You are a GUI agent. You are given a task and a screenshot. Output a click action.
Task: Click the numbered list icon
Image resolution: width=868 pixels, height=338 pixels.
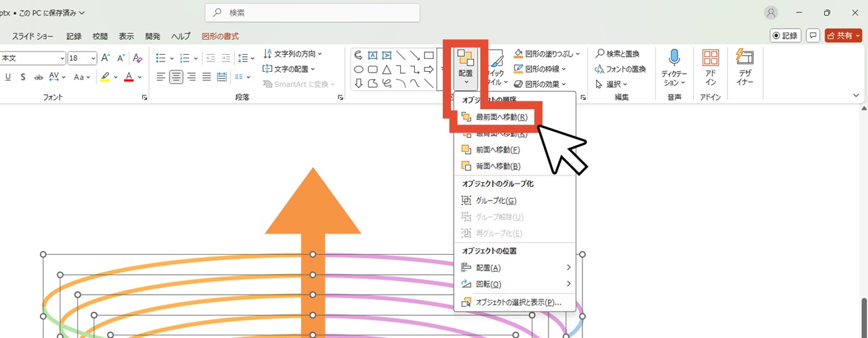pos(184,58)
